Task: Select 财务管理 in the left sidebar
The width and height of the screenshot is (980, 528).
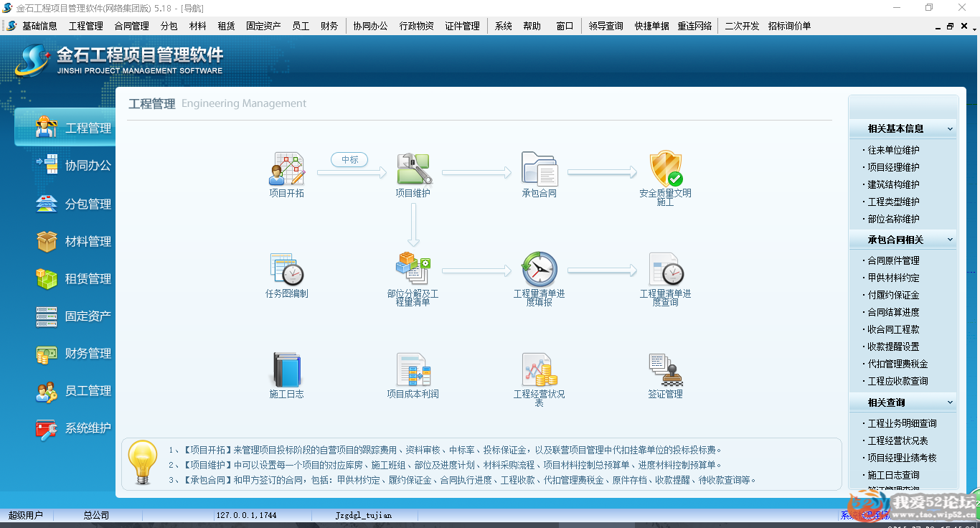Action: [74, 354]
